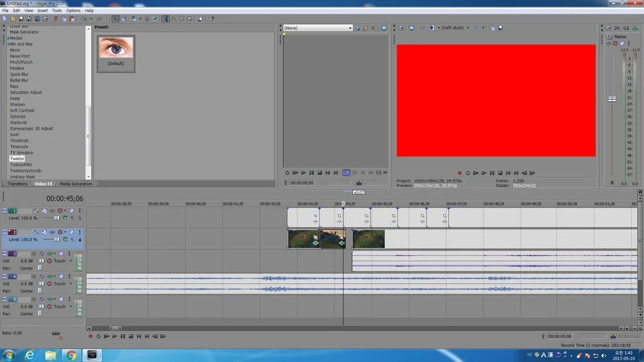Open track 3 Touch automation mode dropdown

click(70, 261)
